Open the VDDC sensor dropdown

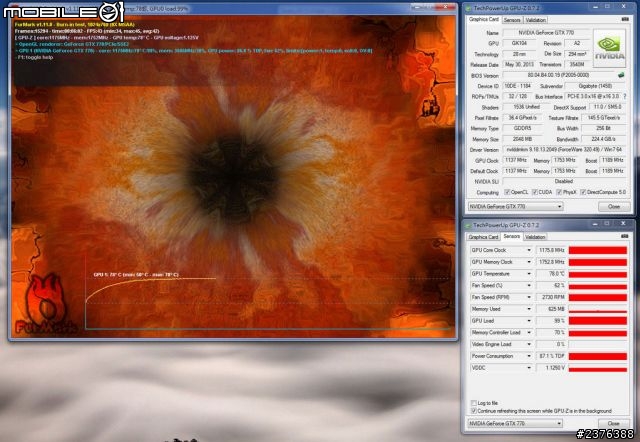(x=529, y=368)
